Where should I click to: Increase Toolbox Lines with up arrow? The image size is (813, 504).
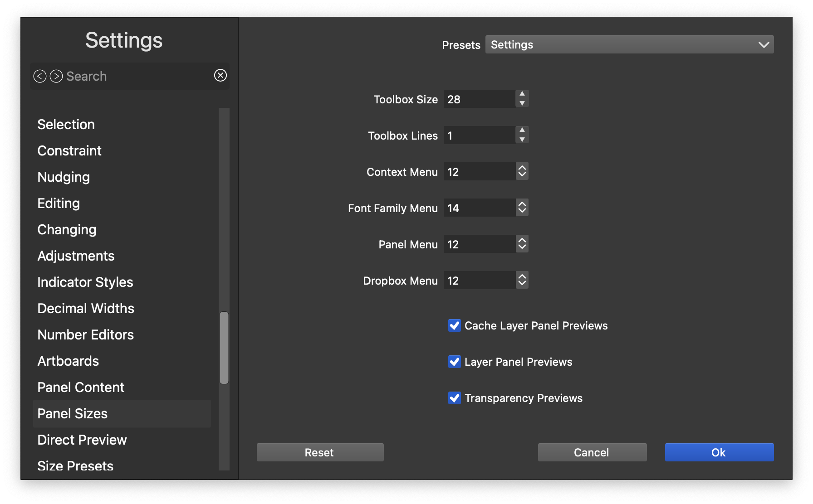coord(522,130)
